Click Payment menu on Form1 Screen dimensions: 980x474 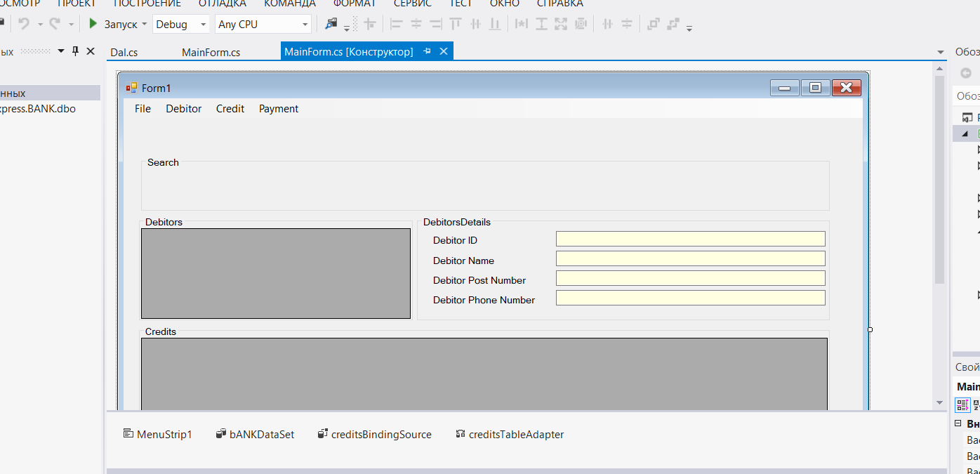[279, 109]
